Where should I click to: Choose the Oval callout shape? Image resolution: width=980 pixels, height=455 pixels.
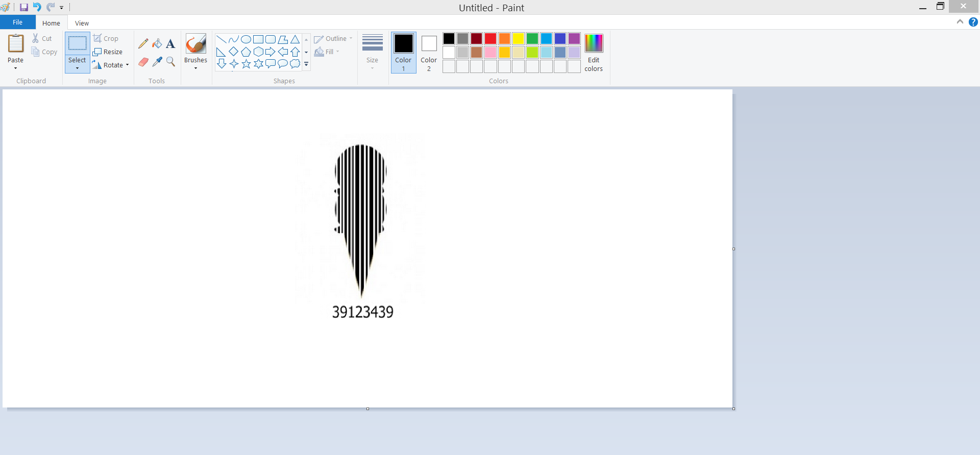pyautogui.click(x=283, y=64)
